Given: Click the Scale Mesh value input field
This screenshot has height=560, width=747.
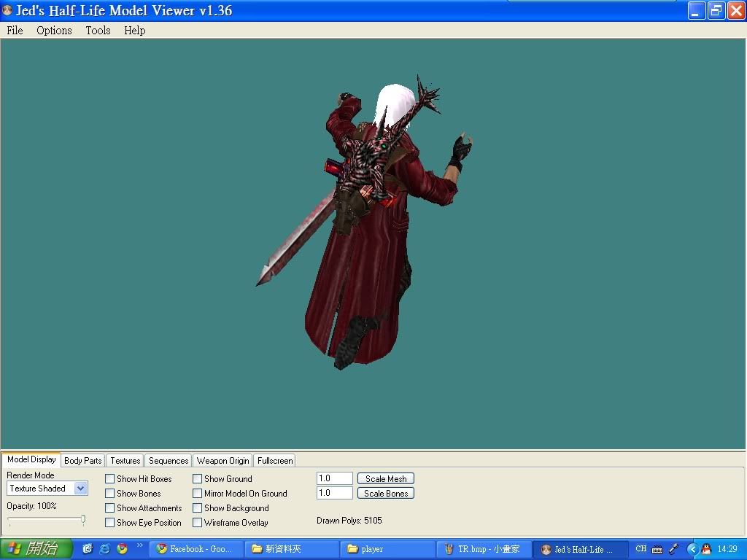Looking at the screenshot, I should coord(335,479).
